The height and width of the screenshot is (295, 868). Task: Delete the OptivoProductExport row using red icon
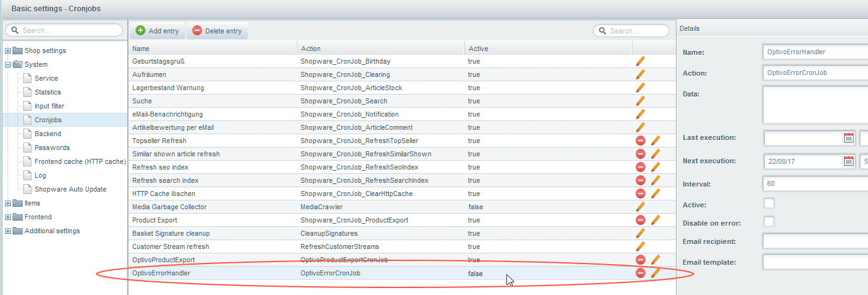(641, 260)
